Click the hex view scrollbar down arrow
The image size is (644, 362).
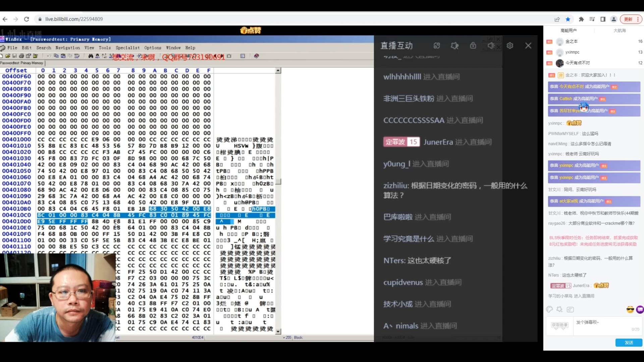coord(278,331)
